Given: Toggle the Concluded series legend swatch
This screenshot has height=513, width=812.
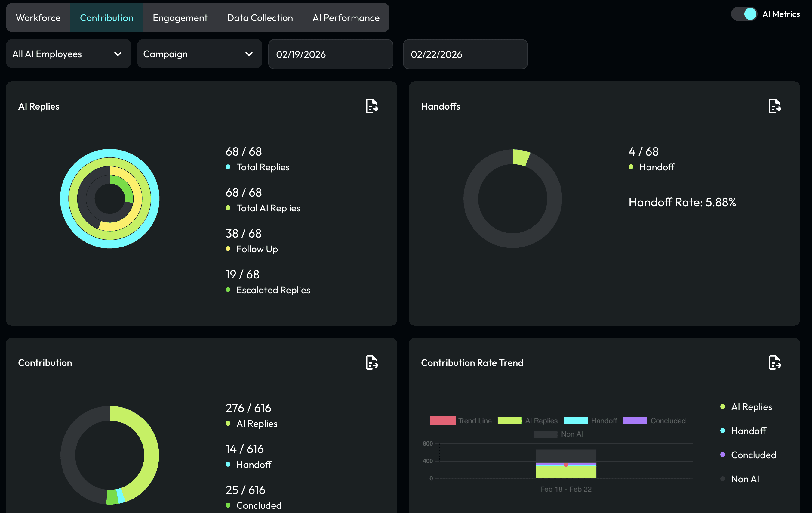Looking at the screenshot, I should [x=635, y=421].
